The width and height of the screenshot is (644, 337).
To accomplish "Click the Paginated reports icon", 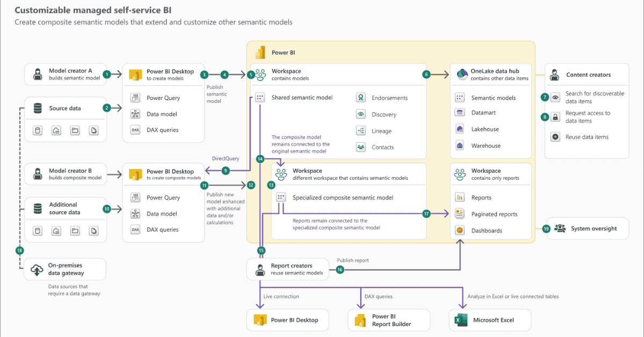I will pyautogui.click(x=459, y=214).
